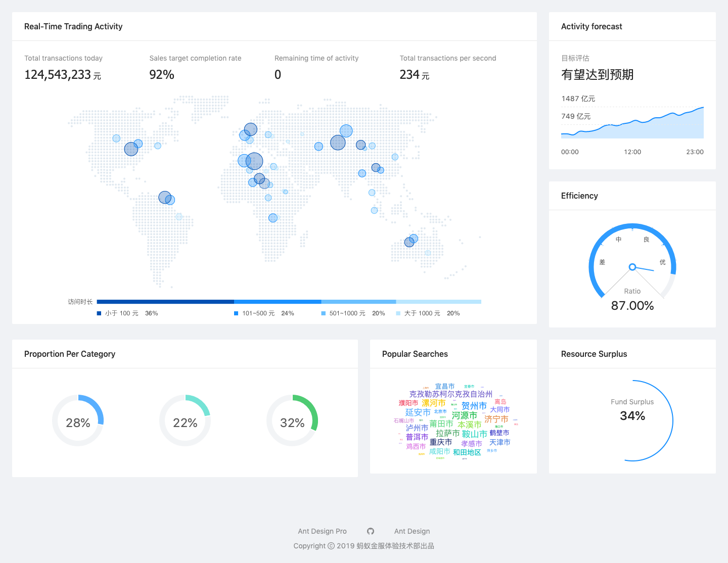Click 鸡西市 in the word cloud
Screen dimensions: 728x563
point(416,446)
